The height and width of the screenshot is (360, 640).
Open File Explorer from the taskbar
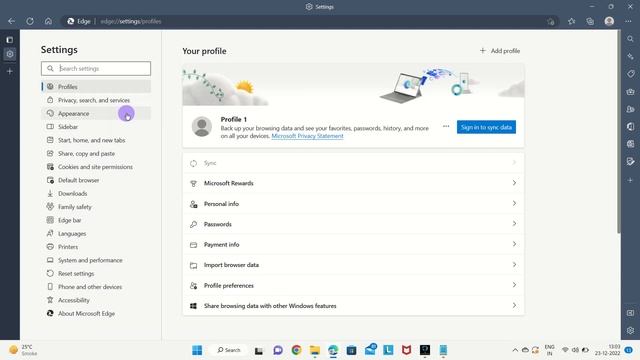click(x=315, y=350)
